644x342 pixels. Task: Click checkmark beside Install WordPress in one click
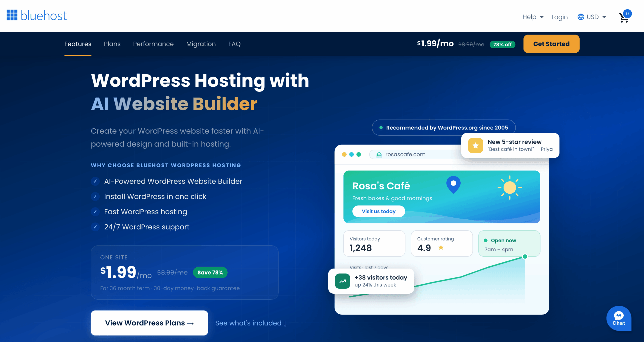95,196
